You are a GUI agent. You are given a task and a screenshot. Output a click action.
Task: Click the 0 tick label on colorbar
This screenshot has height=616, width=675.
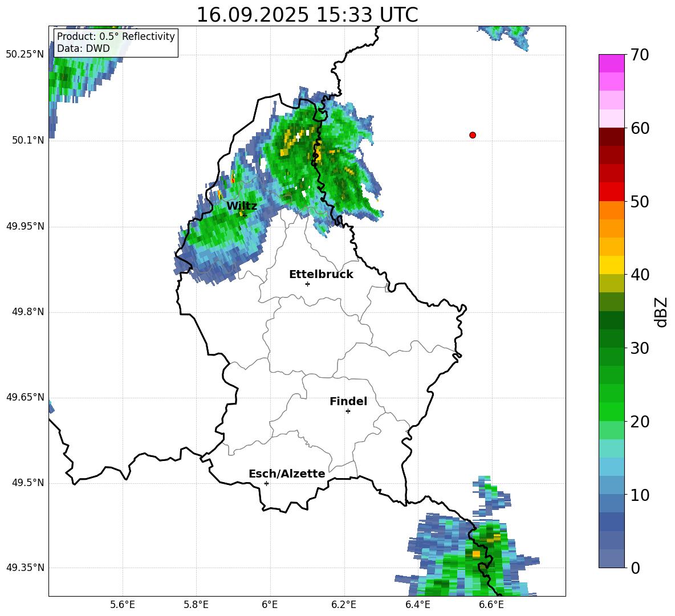(635, 568)
